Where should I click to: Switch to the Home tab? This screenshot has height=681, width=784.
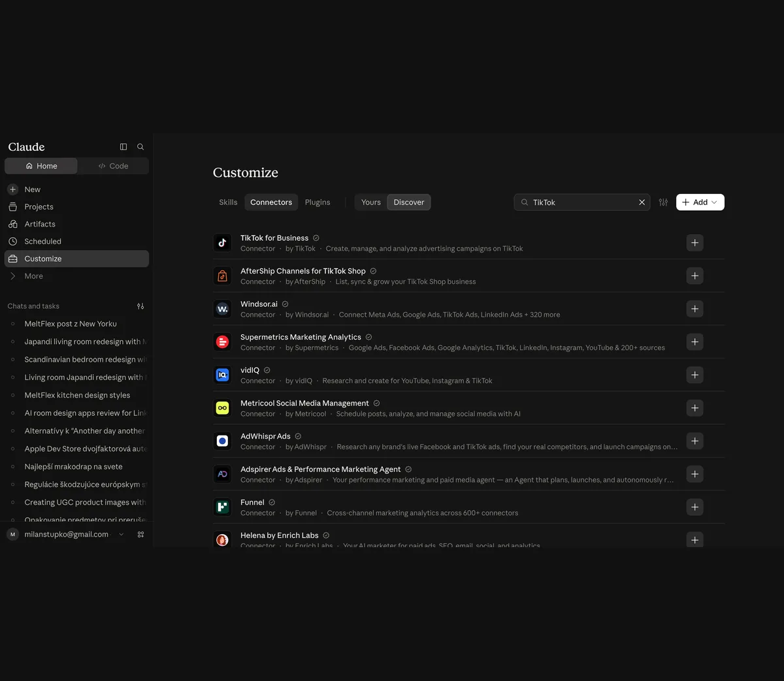pos(41,166)
